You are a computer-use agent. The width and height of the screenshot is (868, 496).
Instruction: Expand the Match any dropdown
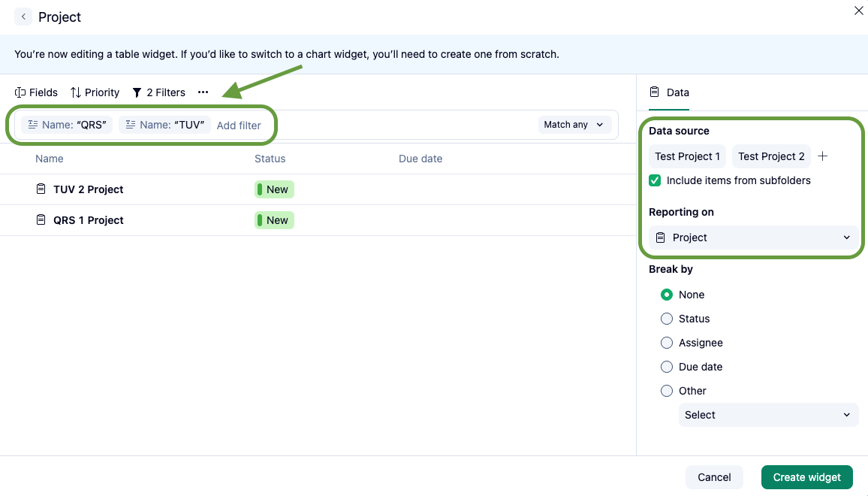574,125
